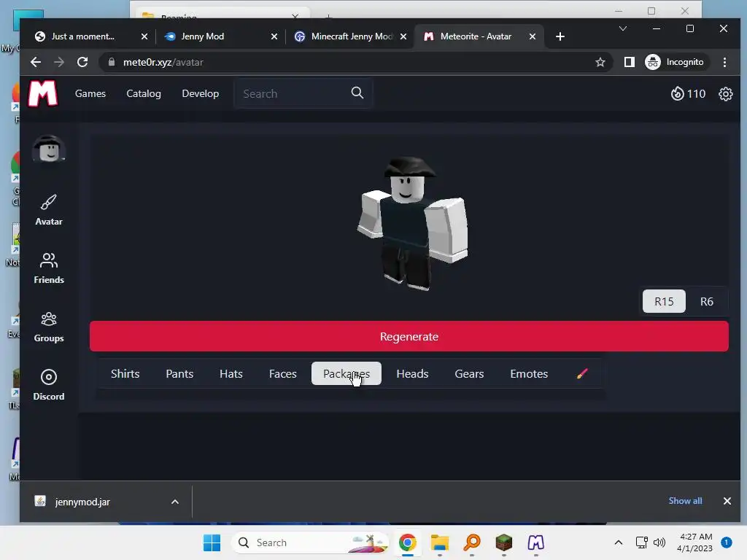The width and height of the screenshot is (747, 560).
Task: Click the Incognito profile indicator
Action: point(675,62)
